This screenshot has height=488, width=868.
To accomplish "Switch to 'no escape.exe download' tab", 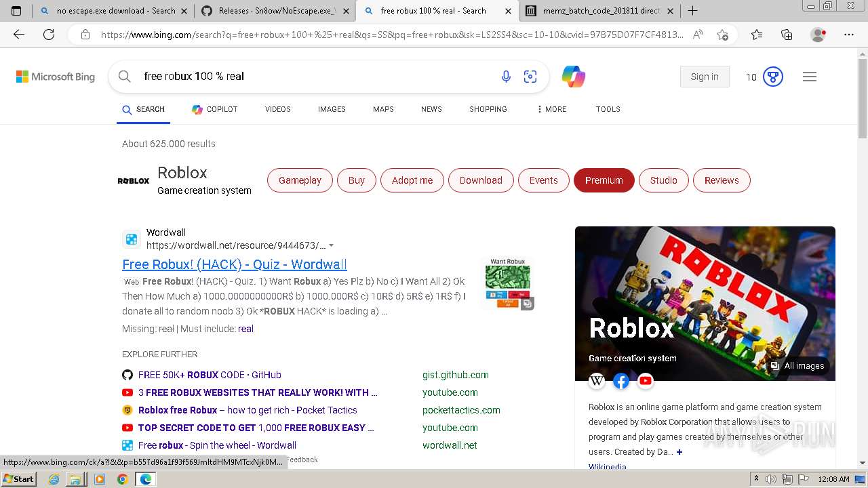I will [113, 11].
